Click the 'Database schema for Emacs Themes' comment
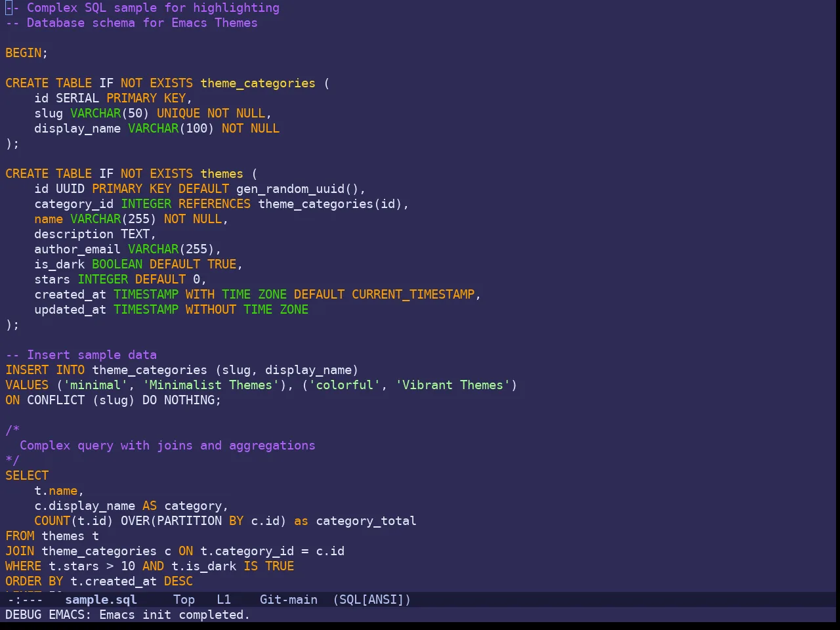 point(131,23)
